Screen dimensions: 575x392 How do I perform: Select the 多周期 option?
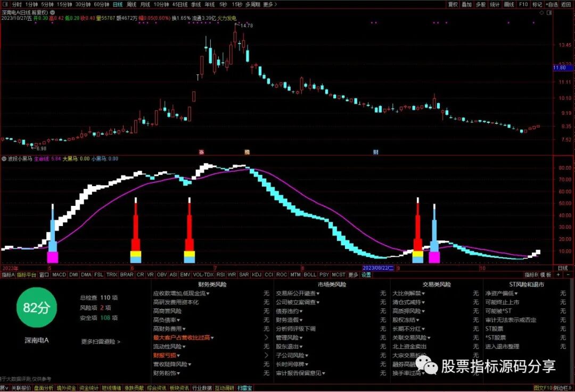coord(253,4)
